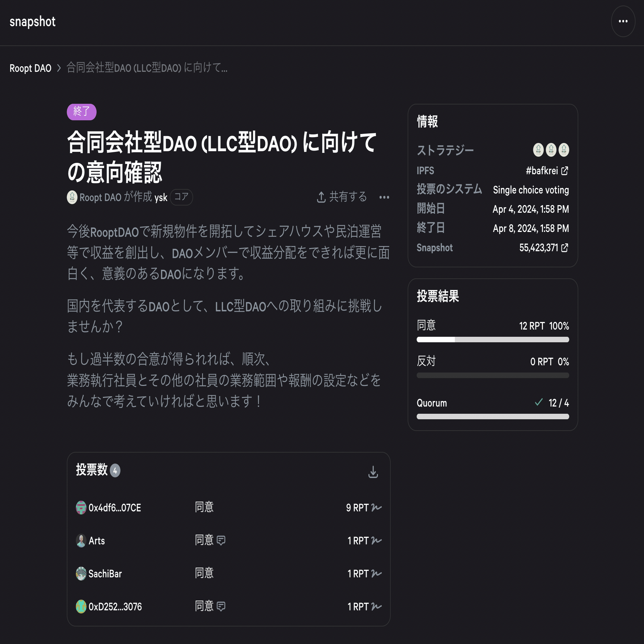
Task: Open signature icon in SachiBar row
Action: [376, 574]
